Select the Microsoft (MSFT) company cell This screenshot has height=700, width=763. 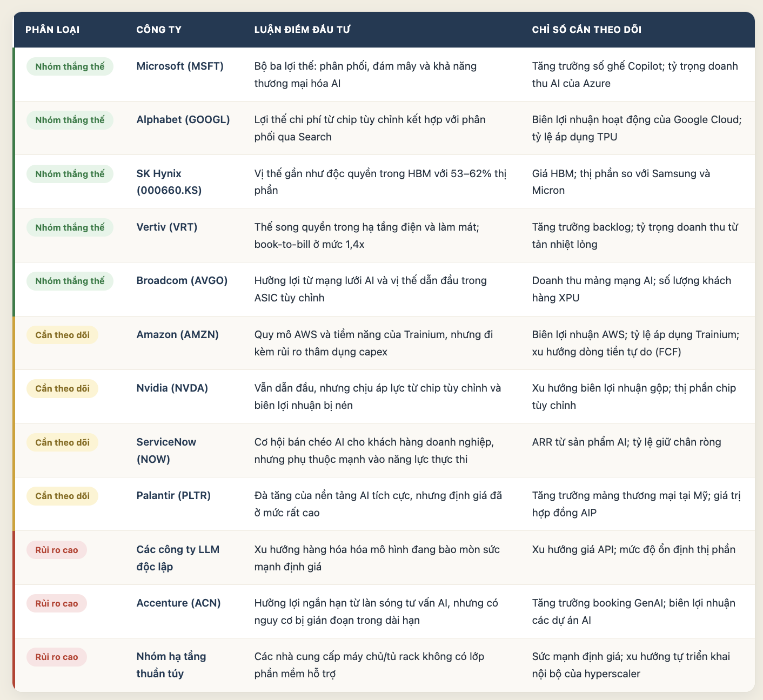[180, 66]
